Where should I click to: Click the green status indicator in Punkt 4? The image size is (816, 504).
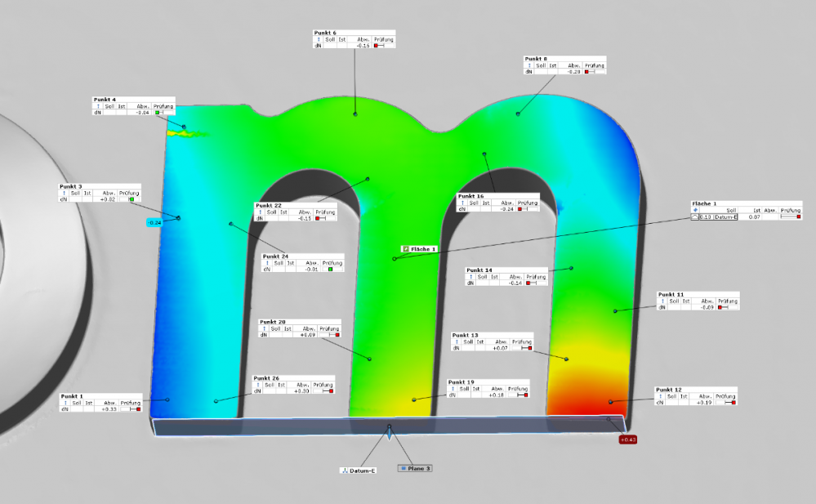tap(158, 113)
